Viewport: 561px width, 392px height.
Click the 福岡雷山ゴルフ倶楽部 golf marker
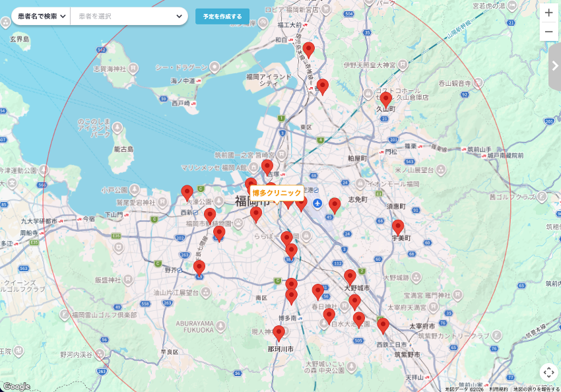click(65, 314)
